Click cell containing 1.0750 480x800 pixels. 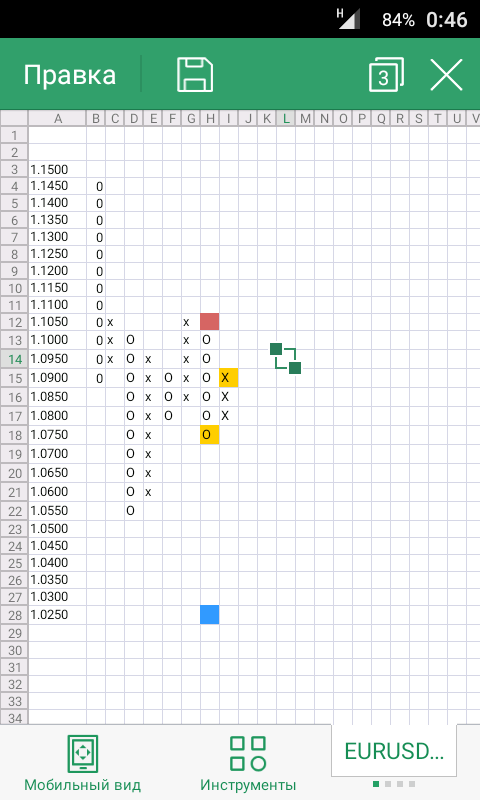pyautogui.click(x=58, y=435)
